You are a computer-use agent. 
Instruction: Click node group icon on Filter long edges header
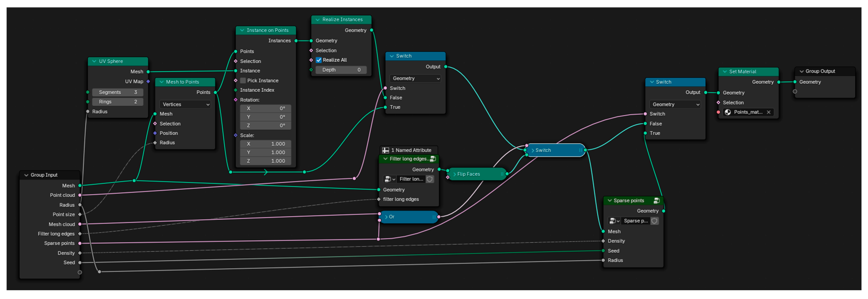click(433, 159)
